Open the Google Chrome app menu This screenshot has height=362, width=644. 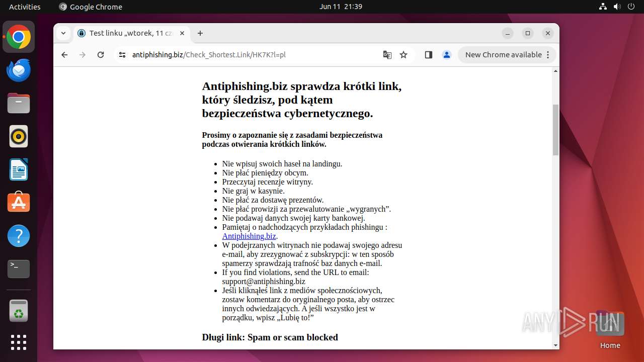coord(91,7)
